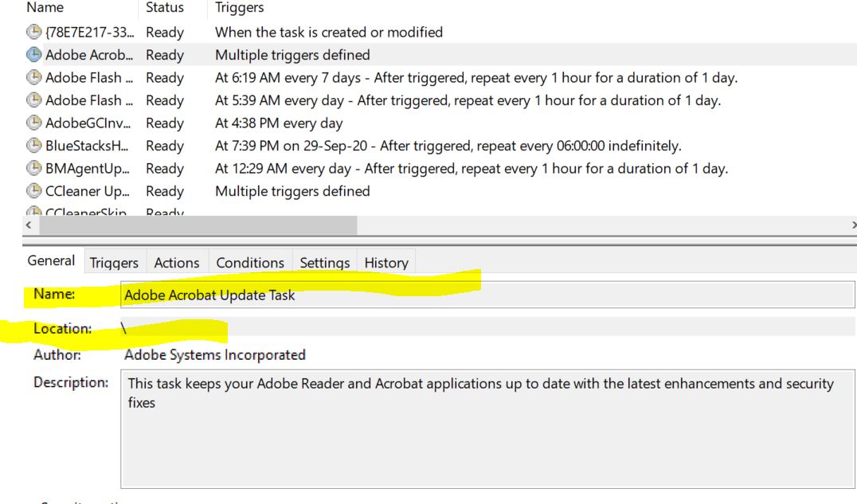Click trigger text 'At 4:38 PM every day'
Image resolution: width=857 pixels, height=504 pixels.
click(x=279, y=123)
